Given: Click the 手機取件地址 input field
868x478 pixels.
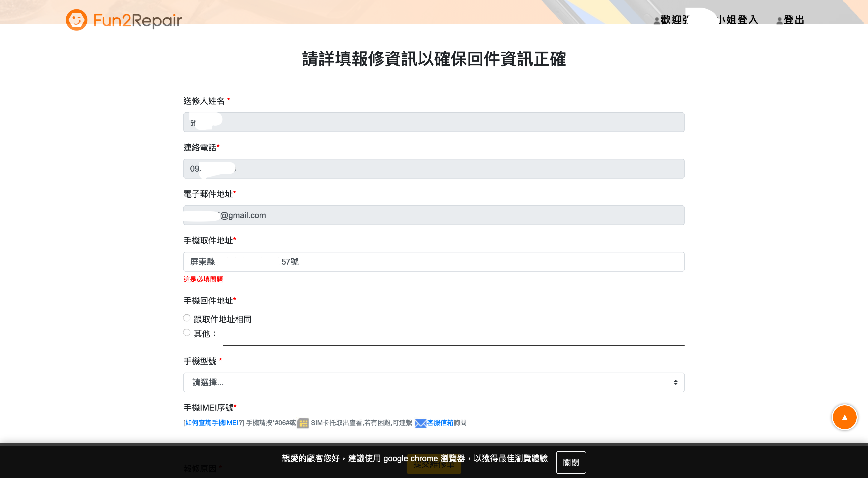Looking at the screenshot, I should (x=434, y=261).
